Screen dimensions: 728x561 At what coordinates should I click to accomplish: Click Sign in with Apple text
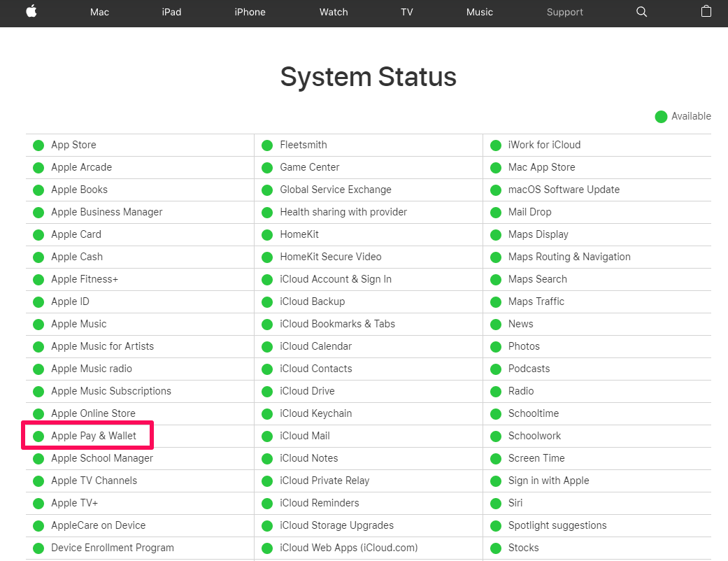point(549,481)
